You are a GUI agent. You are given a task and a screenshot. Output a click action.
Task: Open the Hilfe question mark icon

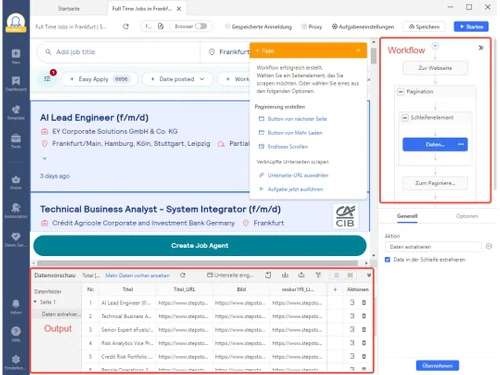coord(16,331)
